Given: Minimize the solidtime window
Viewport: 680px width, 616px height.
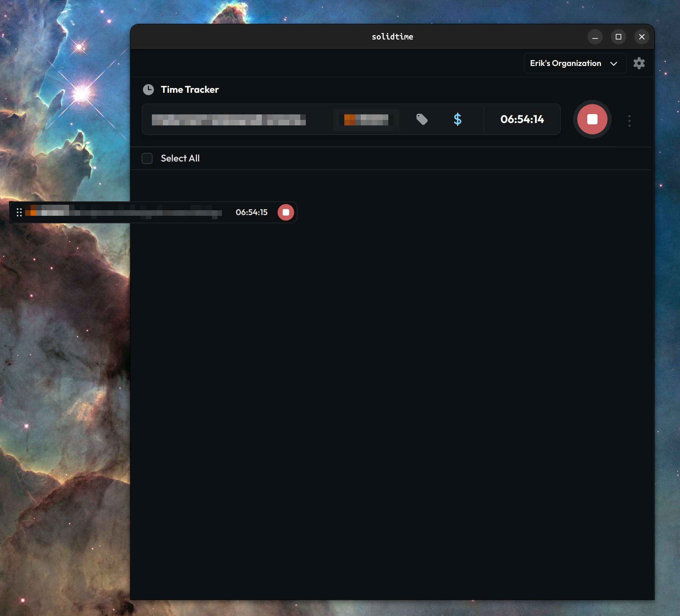Looking at the screenshot, I should click(x=595, y=37).
